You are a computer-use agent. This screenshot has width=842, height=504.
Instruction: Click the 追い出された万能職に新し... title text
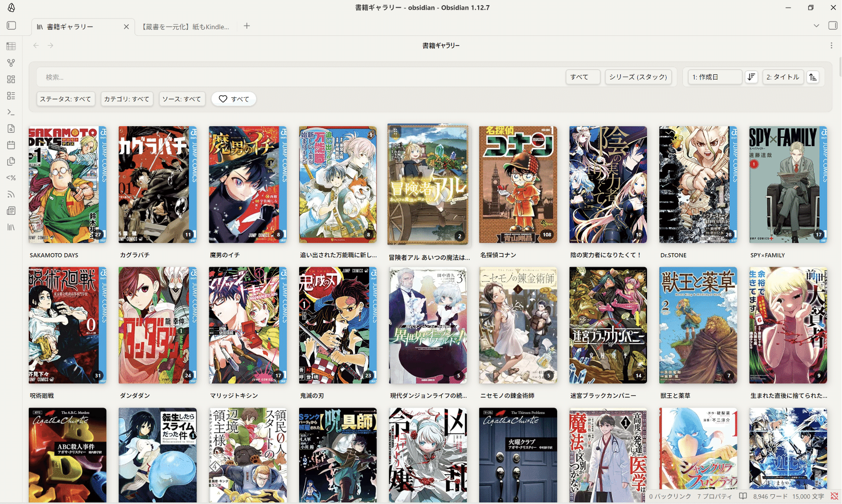[x=339, y=255]
